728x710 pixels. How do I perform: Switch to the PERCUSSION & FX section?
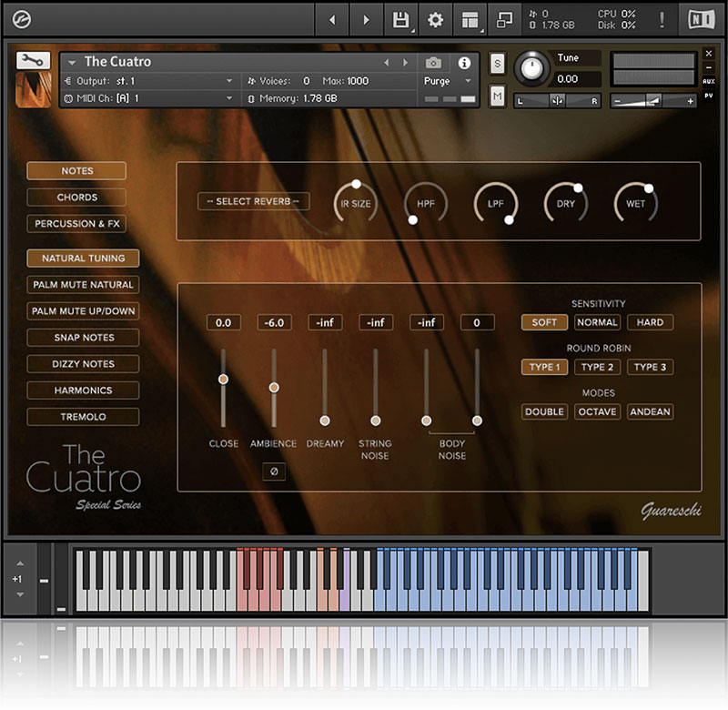76,223
